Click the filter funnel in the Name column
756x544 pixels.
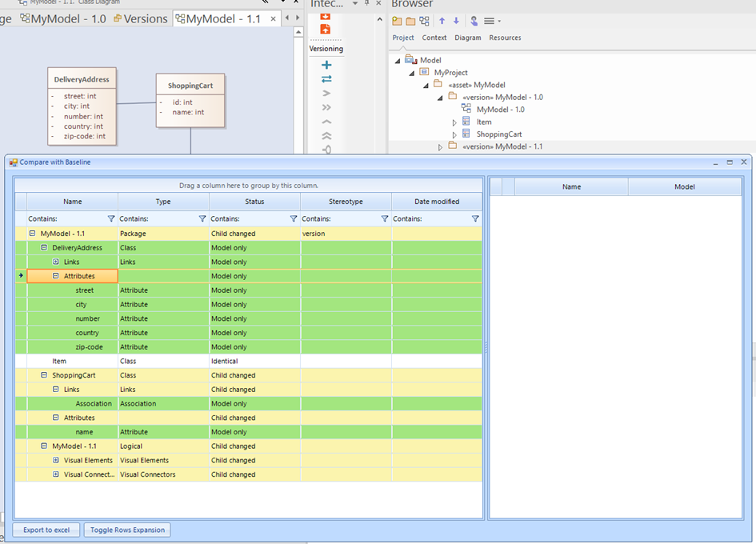[x=111, y=219]
